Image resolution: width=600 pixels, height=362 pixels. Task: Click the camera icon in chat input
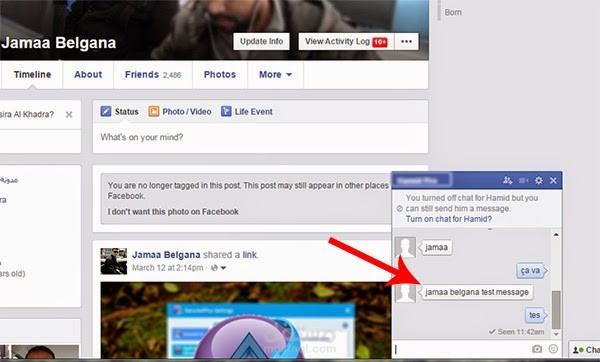coord(537,349)
